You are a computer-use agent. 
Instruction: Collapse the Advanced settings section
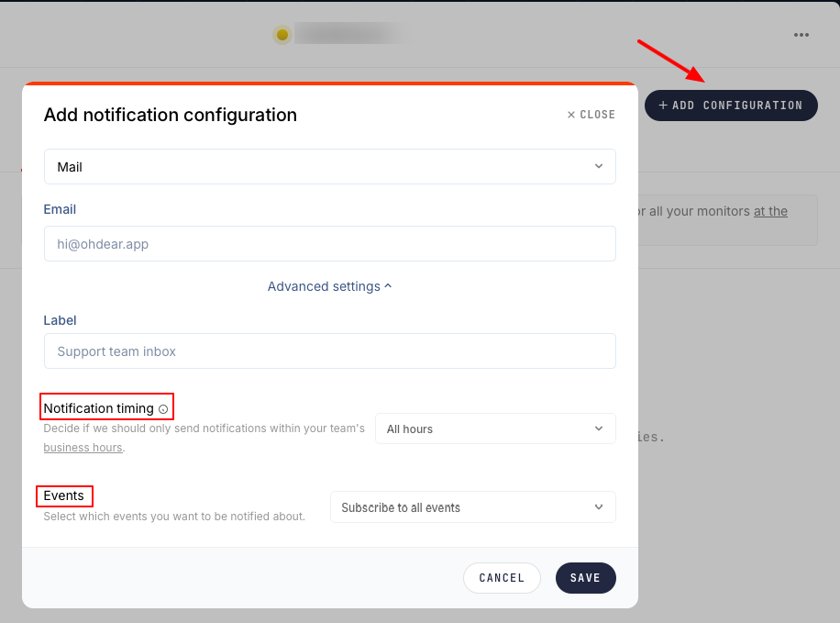[329, 286]
